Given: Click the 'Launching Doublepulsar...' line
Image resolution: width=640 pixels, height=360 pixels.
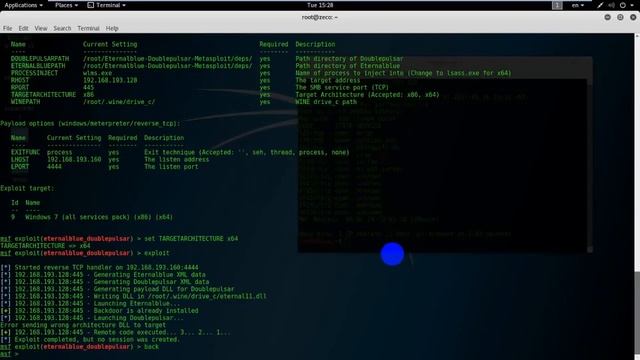Looking at the screenshot, I should pos(138,318).
